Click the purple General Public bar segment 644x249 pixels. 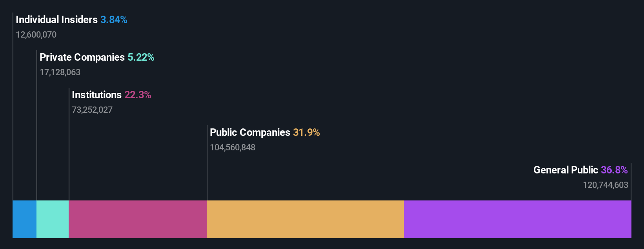[x=517, y=219]
